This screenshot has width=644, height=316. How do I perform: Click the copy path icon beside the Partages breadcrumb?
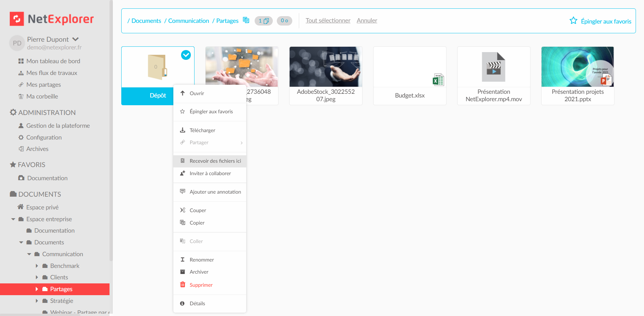coord(246,20)
